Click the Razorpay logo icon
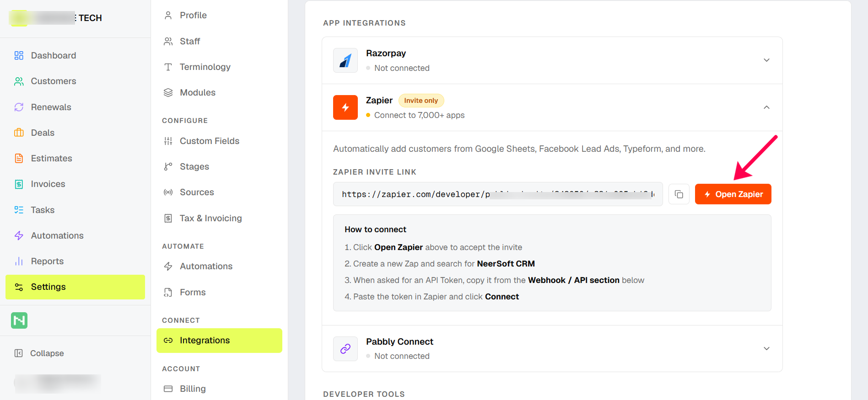 coord(345,60)
